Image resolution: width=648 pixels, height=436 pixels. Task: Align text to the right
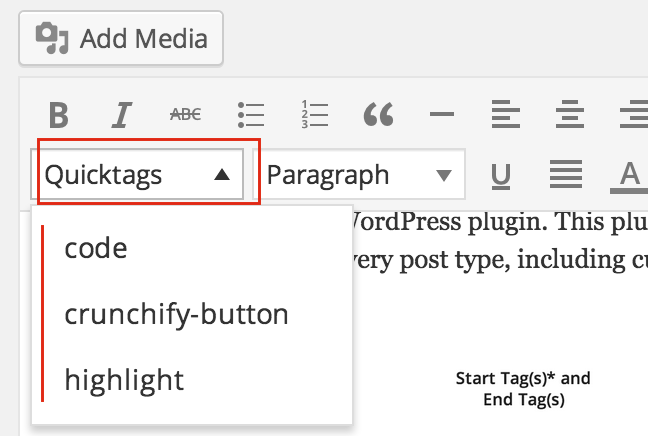[632, 115]
